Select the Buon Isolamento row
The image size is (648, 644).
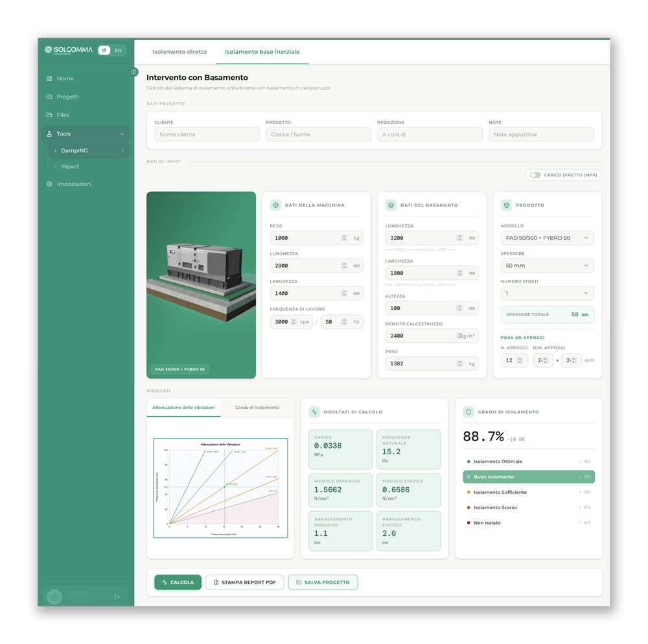pos(529,477)
